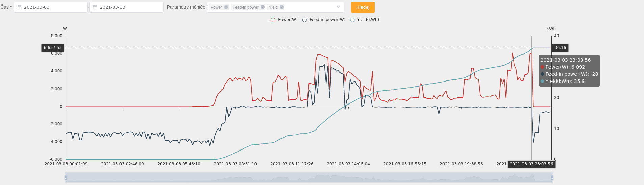Open the Parametry měniče dropdown arrow
This screenshot has height=185, width=644.
click(x=338, y=7)
